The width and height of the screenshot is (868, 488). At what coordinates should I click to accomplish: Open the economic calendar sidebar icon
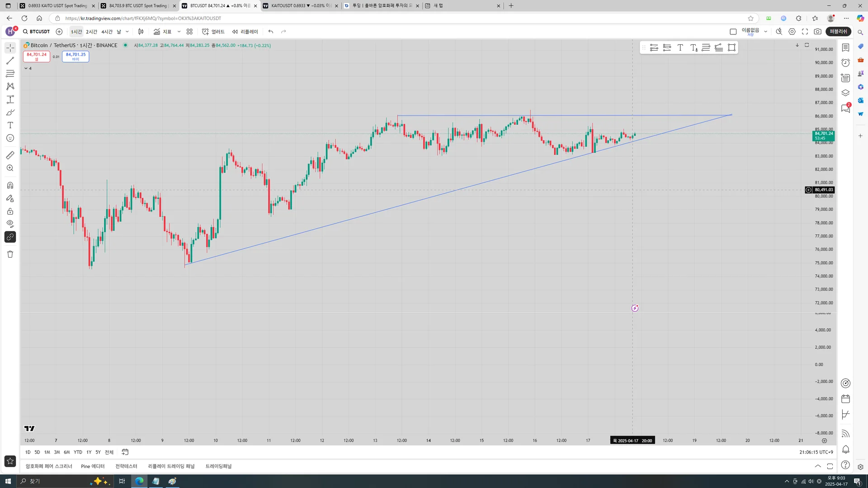click(x=845, y=399)
